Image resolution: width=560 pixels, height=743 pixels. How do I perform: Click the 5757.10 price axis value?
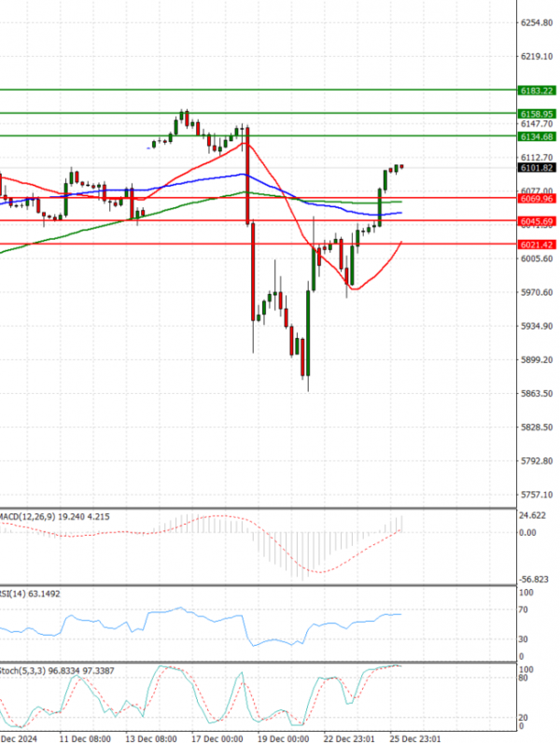tap(537, 495)
